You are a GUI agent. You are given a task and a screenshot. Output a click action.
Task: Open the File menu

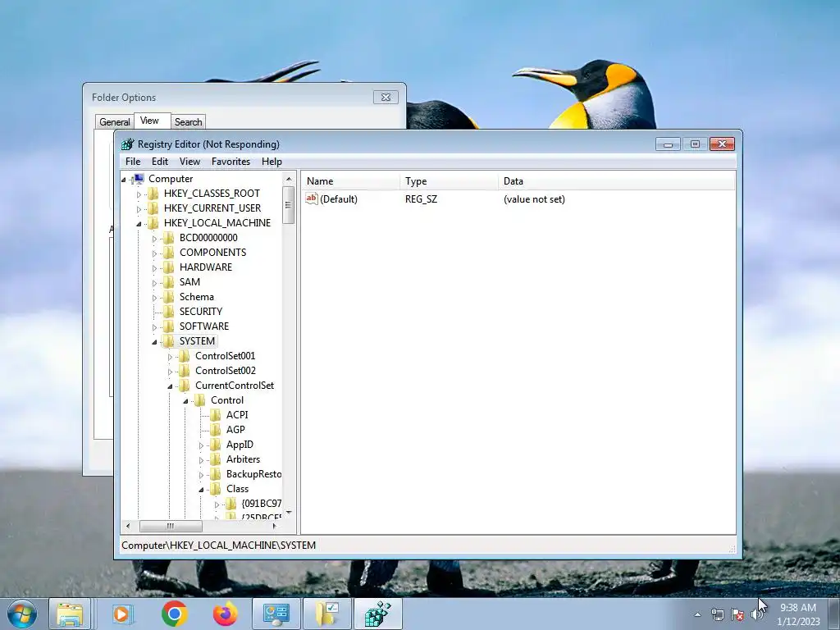[x=133, y=162]
